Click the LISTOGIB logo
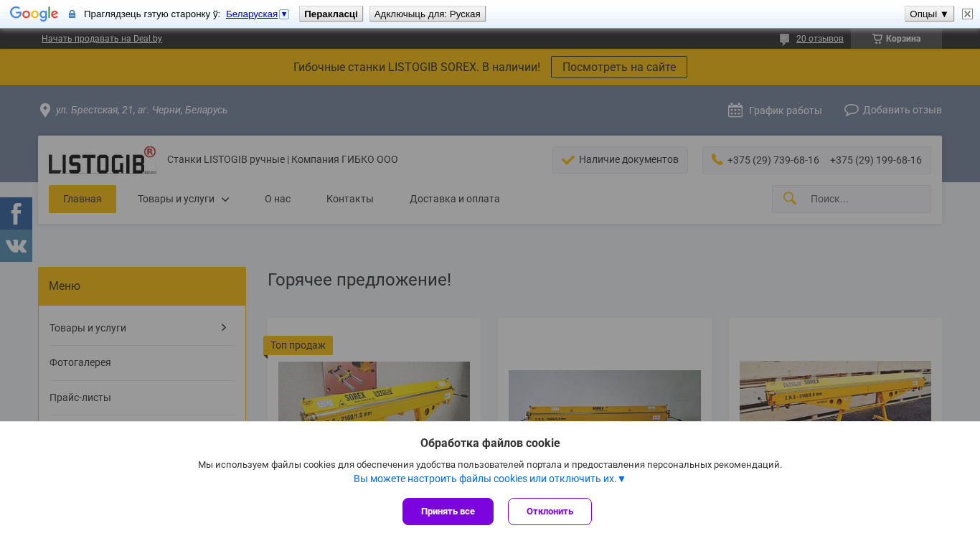Viewport: 980px width, 551px height. (x=103, y=160)
